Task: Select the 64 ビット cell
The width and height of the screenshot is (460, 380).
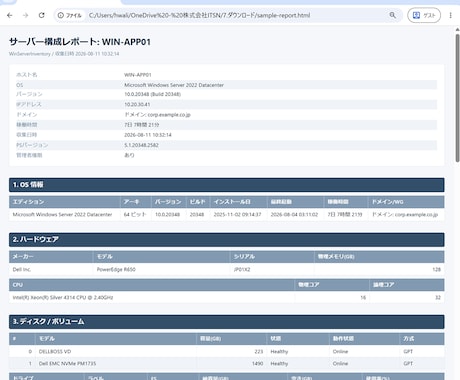Action: tap(135, 214)
